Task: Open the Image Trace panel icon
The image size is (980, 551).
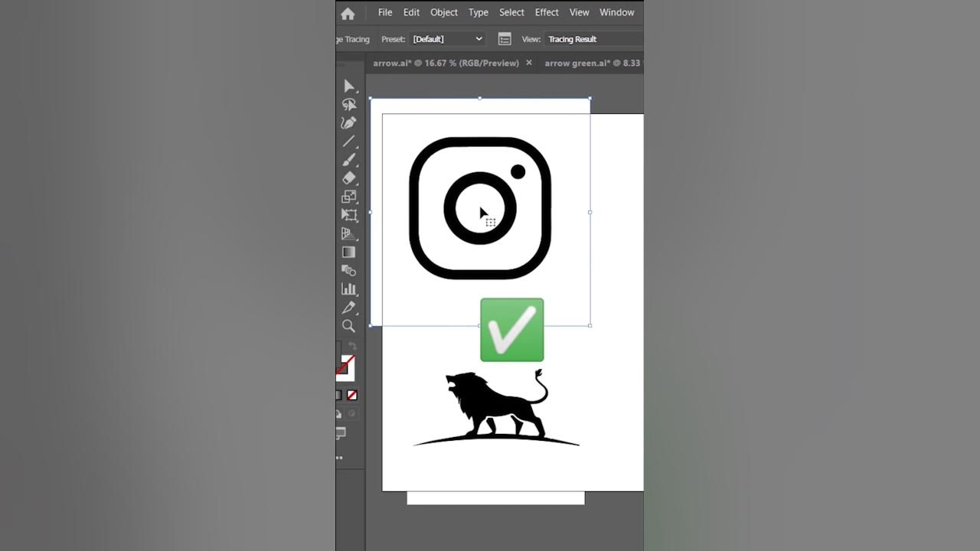Action: point(505,39)
